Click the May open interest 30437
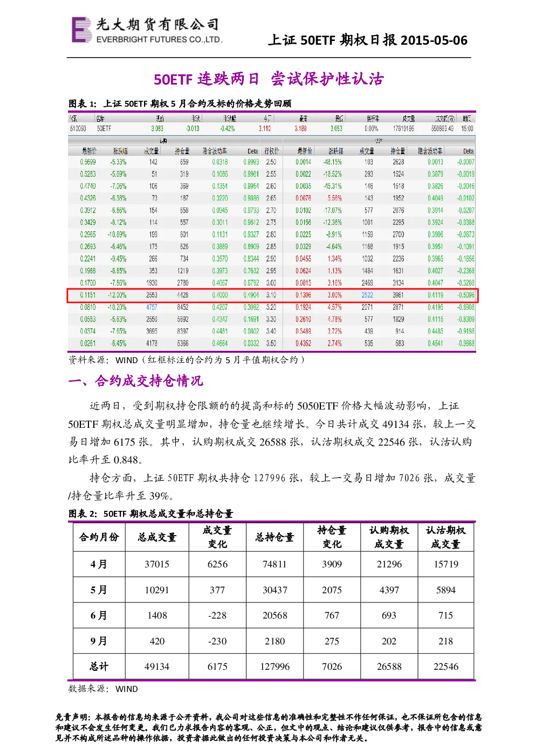Screen dimensions: 535x756 click(275, 590)
